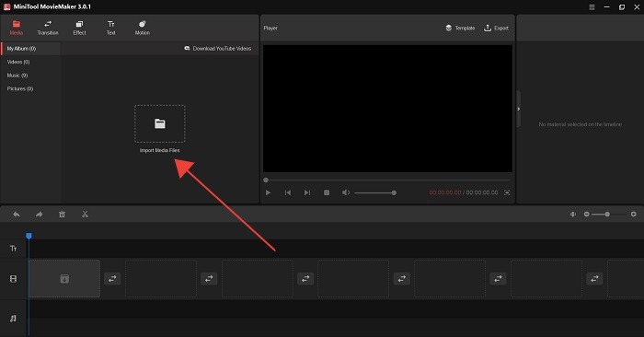
Task: Open the Media tab
Action: point(16,28)
